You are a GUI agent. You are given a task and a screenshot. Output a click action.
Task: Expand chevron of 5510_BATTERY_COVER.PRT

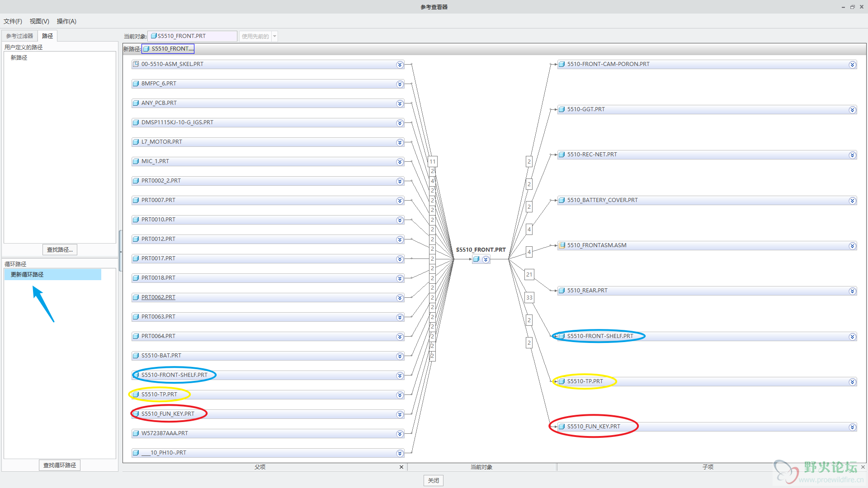(852, 201)
